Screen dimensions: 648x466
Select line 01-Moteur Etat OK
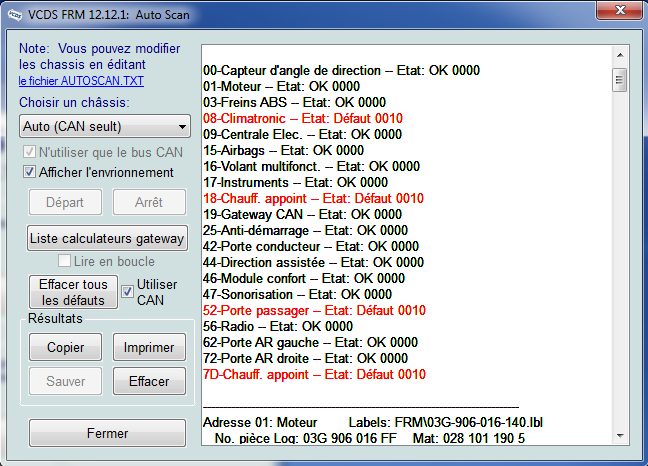coord(281,86)
